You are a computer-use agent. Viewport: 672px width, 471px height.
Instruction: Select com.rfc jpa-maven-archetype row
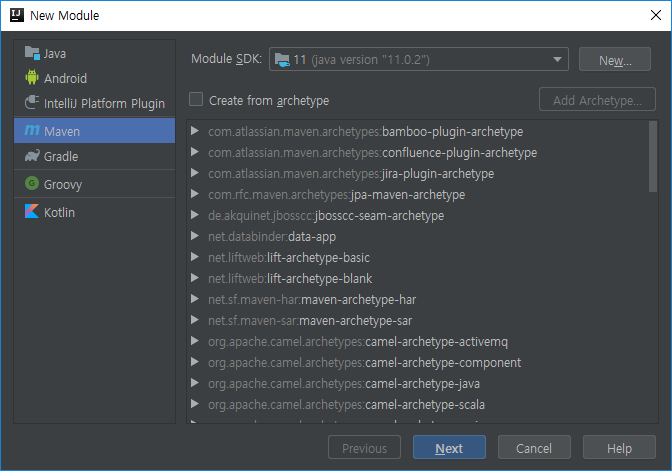(336, 195)
